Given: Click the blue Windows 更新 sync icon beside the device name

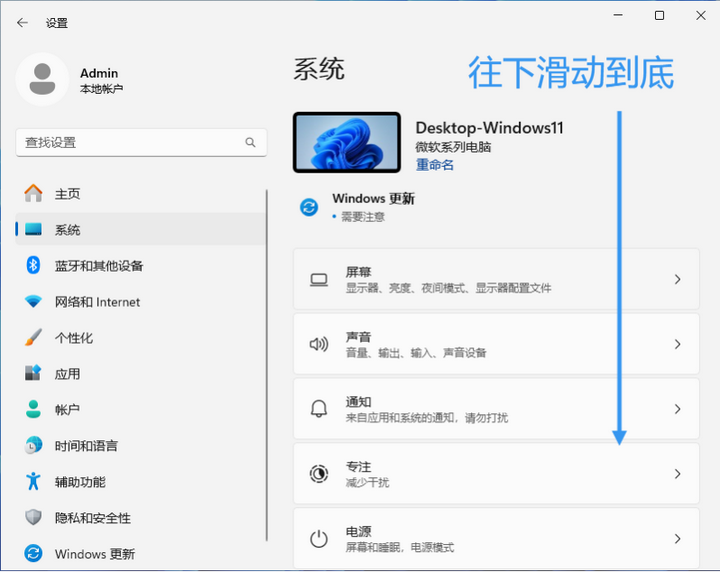Looking at the screenshot, I should point(309,207).
